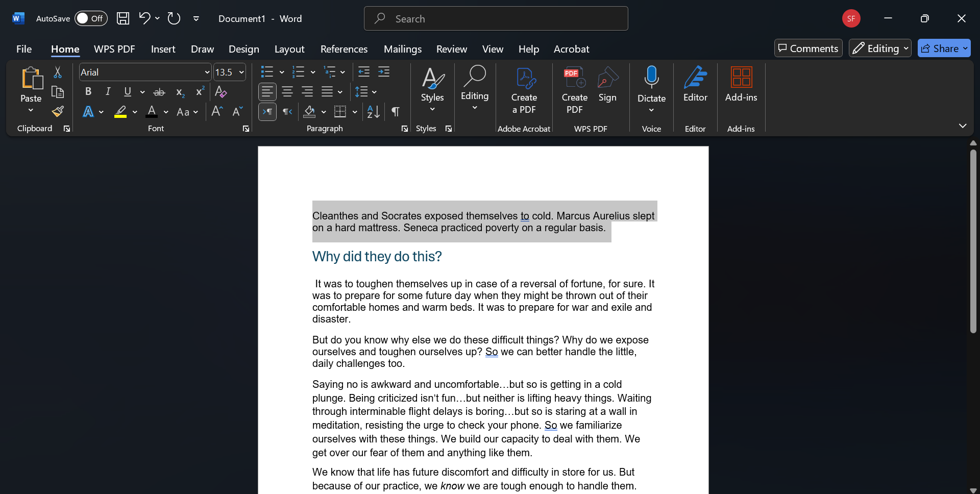Toggle AutoSave off switch
This screenshot has height=494, width=980.
coord(91,18)
